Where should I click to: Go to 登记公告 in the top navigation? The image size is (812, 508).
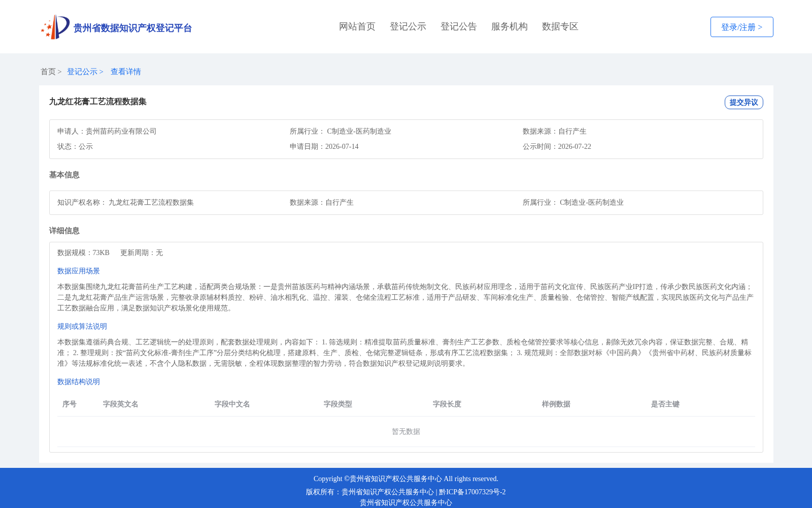459,26
